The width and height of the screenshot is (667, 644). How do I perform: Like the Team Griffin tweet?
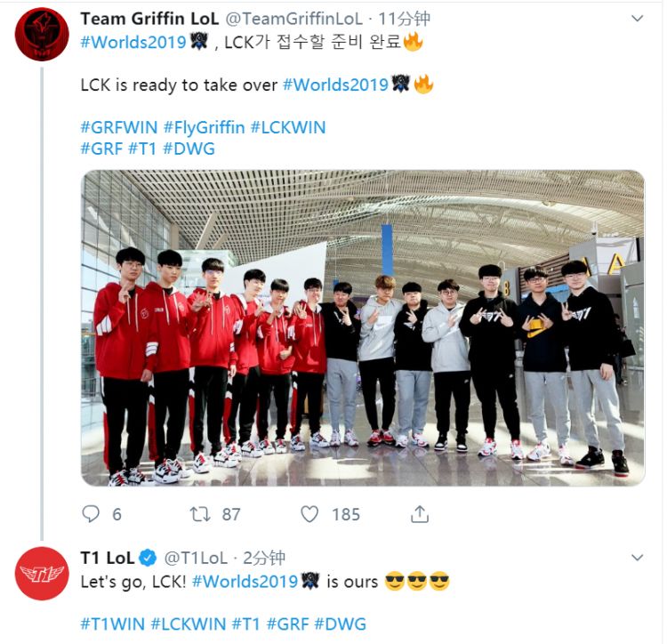pyautogui.click(x=309, y=514)
